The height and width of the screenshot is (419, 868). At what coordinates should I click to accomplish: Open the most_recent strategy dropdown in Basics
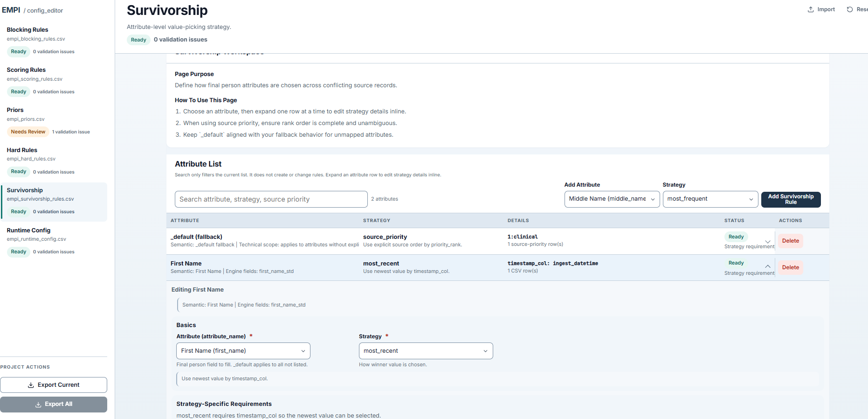coord(426,351)
